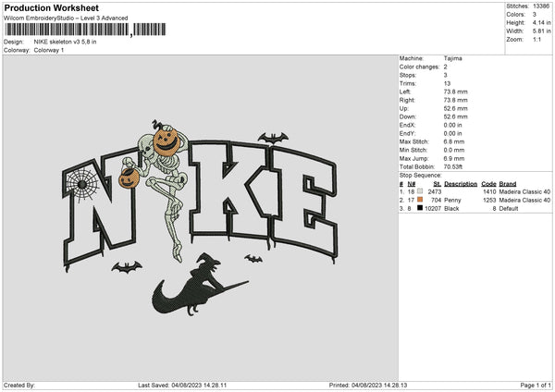This screenshot has width=555, height=392.
Task: Select the 'Code' column header
Action: click(488, 184)
